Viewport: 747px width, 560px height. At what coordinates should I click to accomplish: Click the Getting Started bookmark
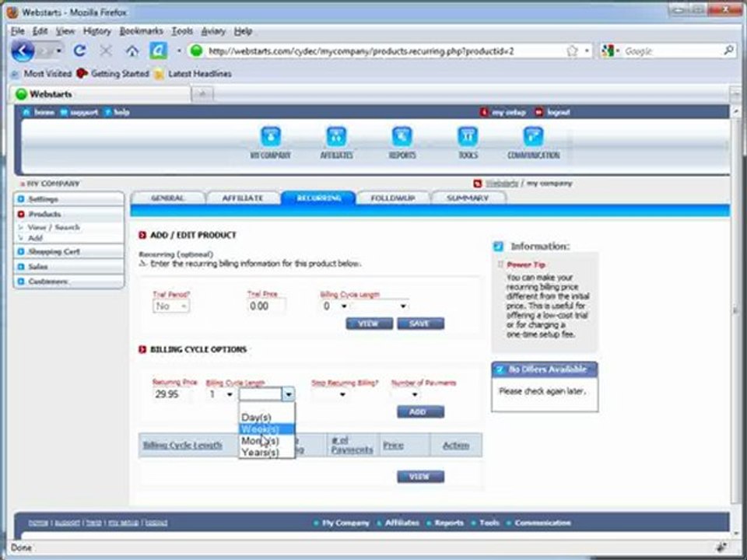pos(114,73)
